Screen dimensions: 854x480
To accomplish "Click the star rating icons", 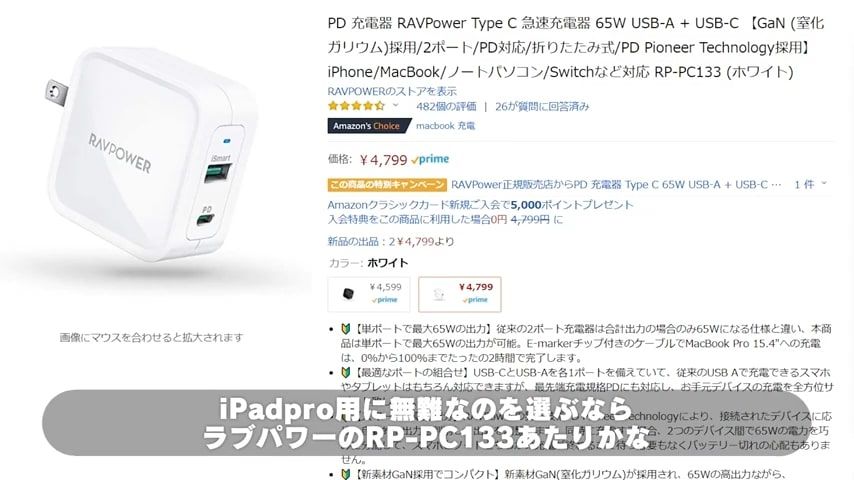I will tap(356, 106).
